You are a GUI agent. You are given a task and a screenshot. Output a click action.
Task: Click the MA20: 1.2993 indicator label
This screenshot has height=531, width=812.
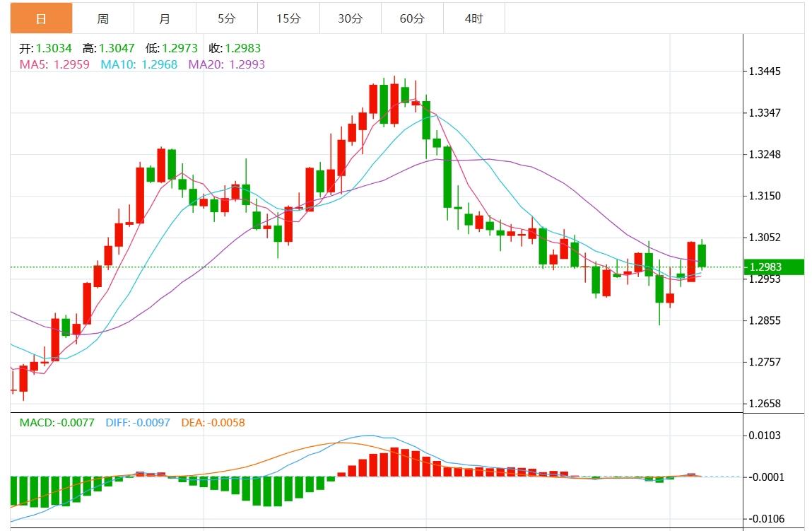[226, 64]
